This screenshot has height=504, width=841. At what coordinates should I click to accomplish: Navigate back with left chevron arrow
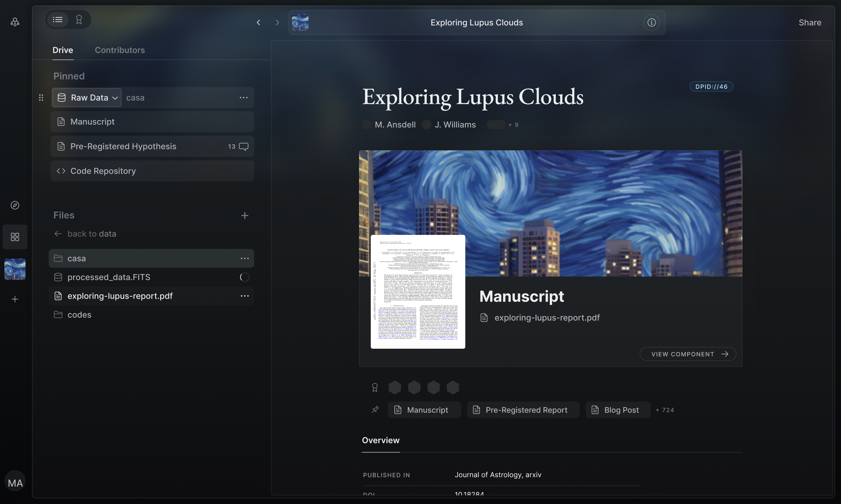[258, 22]
